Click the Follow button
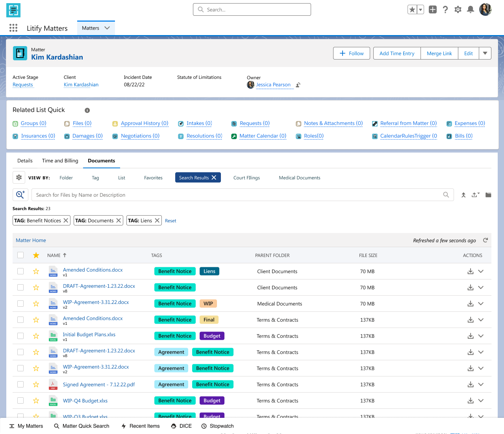 [x=352, y=53]
